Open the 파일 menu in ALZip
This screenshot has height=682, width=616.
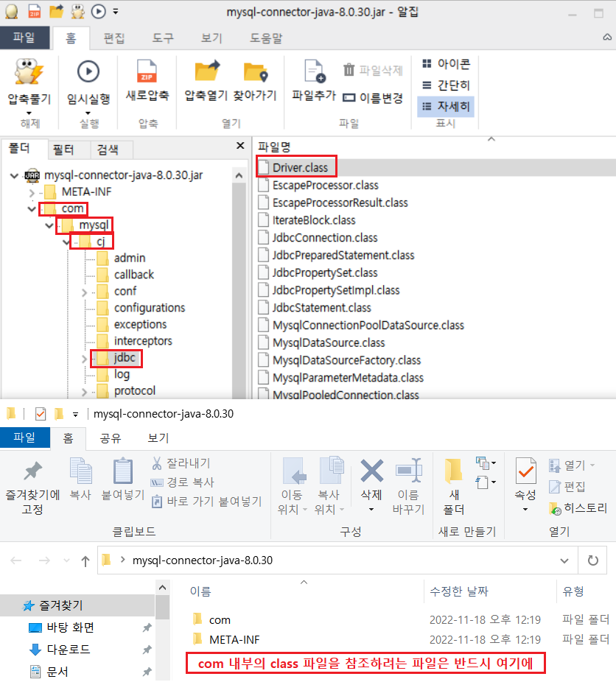coord(24,38)
